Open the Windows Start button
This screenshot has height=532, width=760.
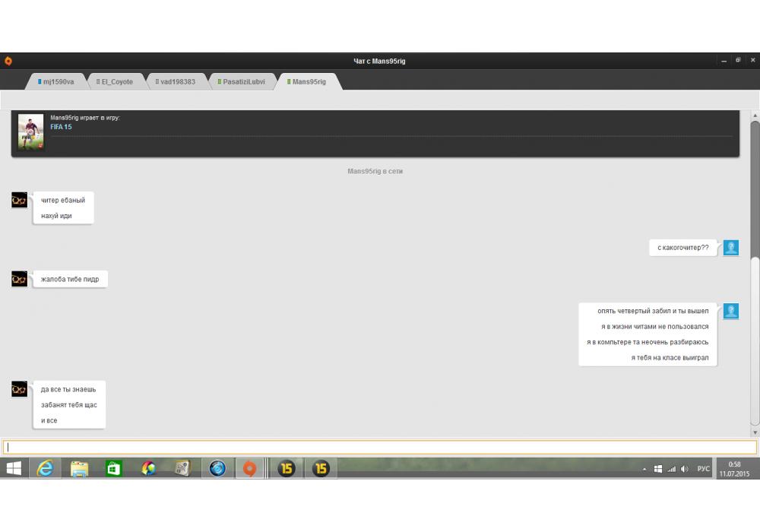pos(14,468)
